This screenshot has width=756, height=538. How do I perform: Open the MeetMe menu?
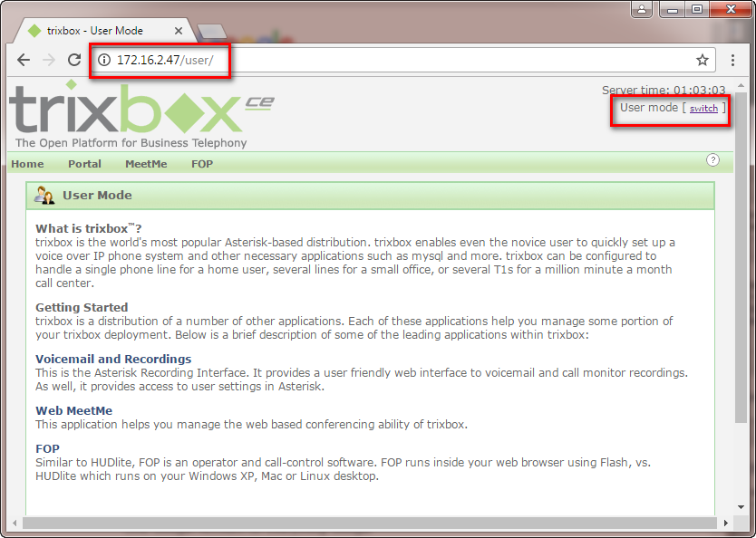coord(146,164)
